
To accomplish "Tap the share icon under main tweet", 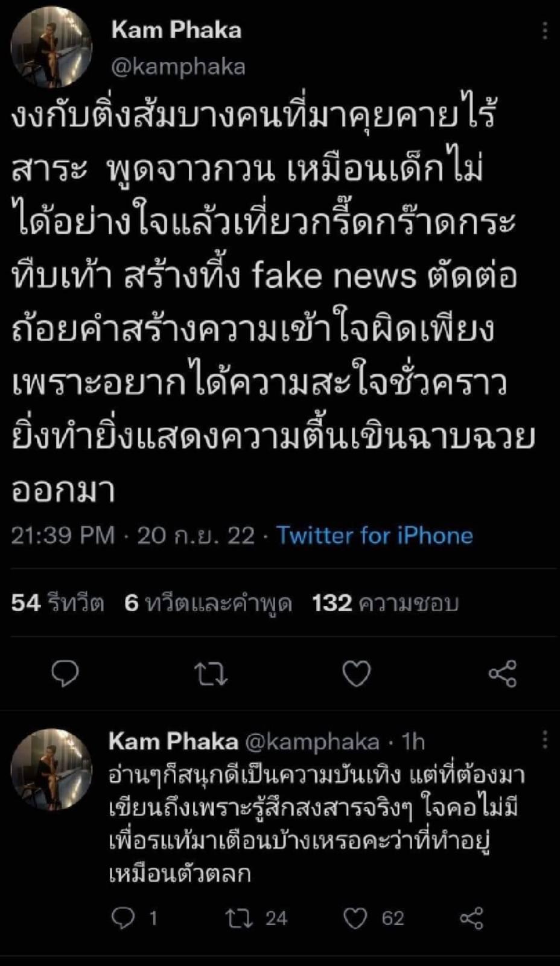I will pos(502,674).
